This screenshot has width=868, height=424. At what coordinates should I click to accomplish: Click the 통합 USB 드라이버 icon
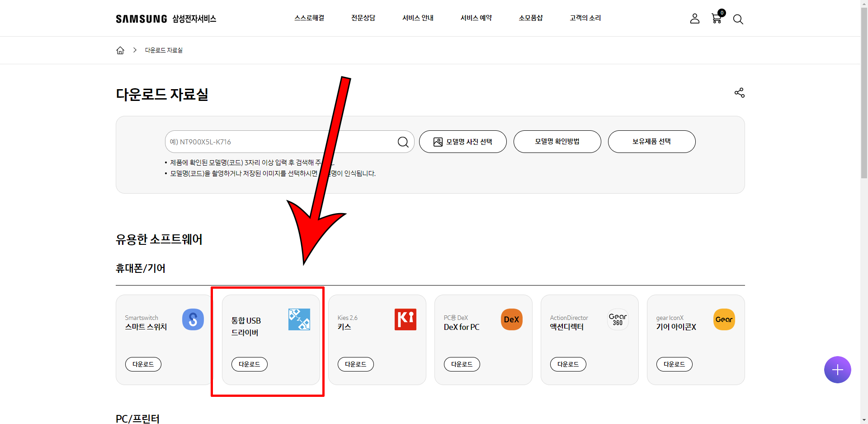click(x=299, y=319)
